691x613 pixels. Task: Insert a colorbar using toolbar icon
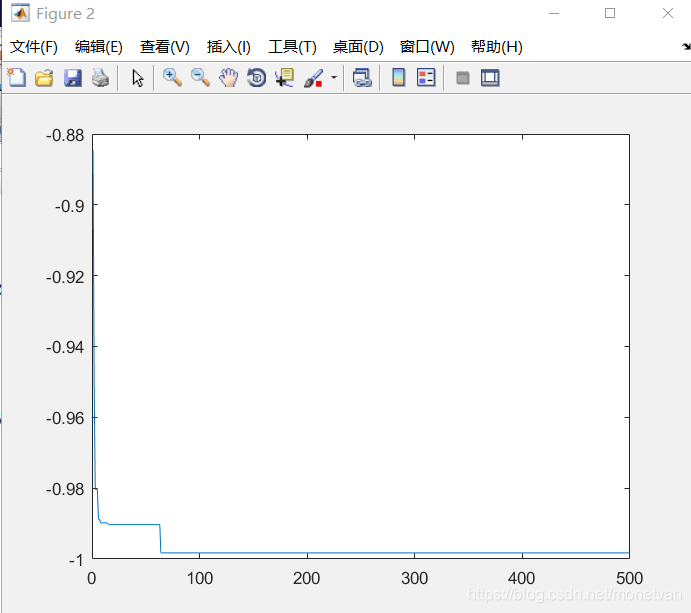pyautogui.click(x=399, y=78)
